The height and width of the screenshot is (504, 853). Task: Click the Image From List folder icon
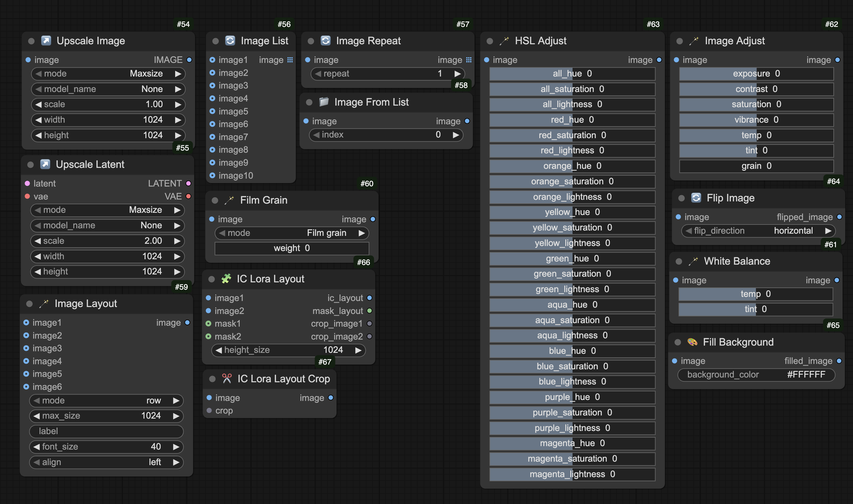(324, 102)
